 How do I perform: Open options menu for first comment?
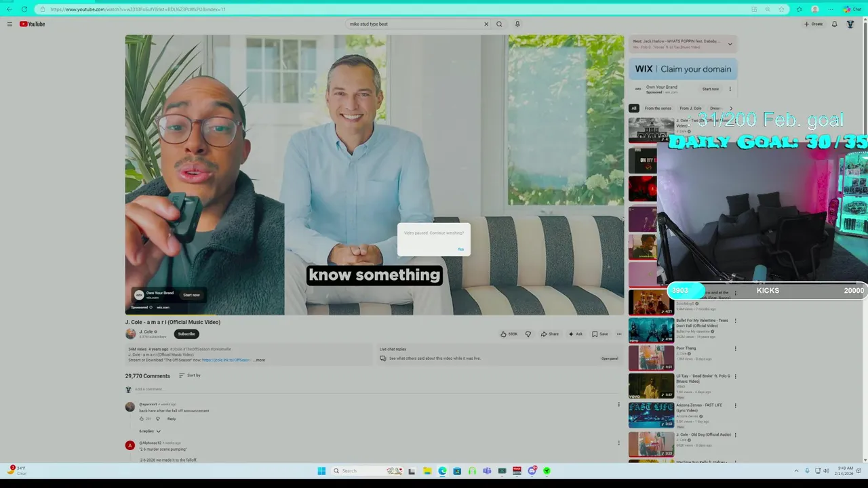click(618, 405)
